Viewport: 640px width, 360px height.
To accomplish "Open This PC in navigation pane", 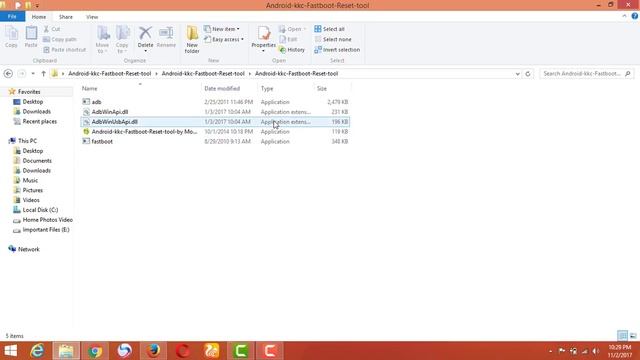I will click(27, 141).
